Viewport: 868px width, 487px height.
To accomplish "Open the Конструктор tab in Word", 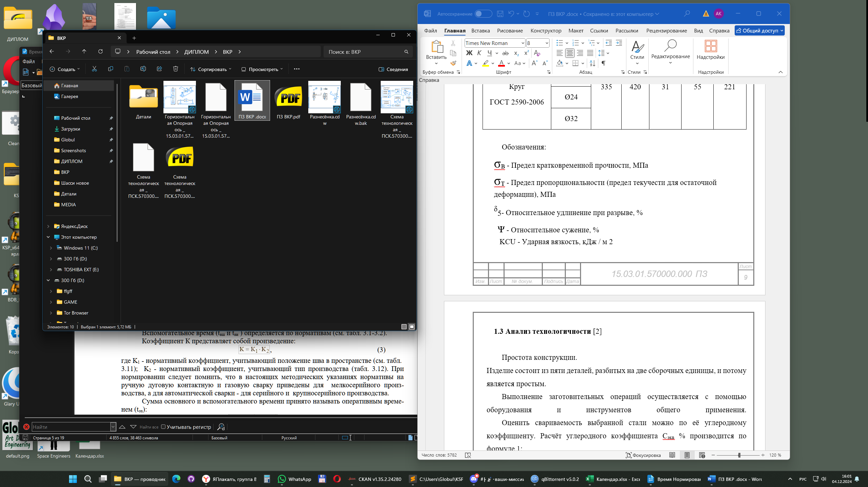I will point(546,30).
